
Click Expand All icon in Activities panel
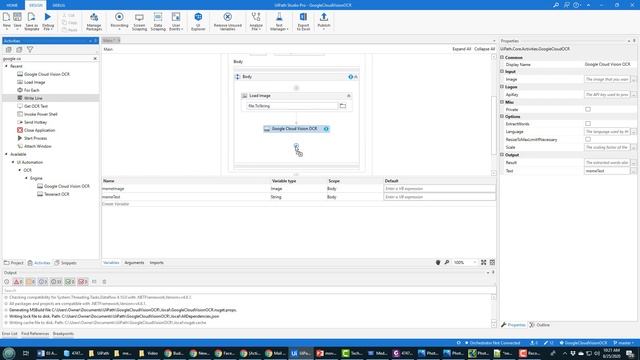coord(9,50)
